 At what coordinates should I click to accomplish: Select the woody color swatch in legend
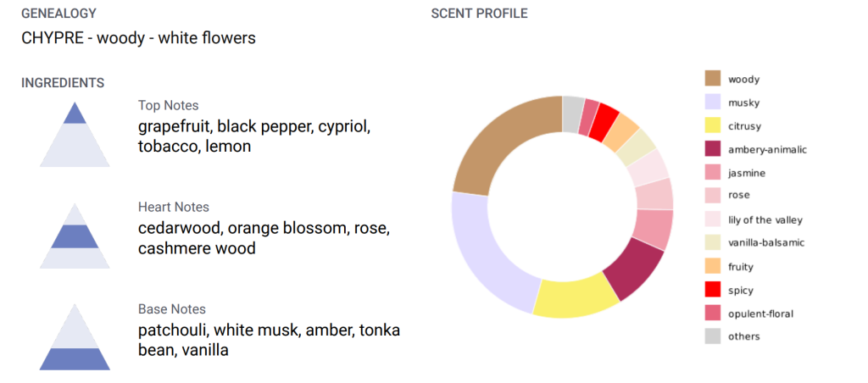click(x=712, y=79)
